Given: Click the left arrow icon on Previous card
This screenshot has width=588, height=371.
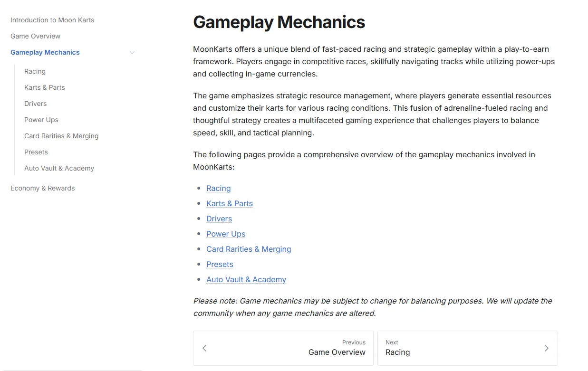Looking at the screenshot, I should pyautogui.click(x=204, y=348).
